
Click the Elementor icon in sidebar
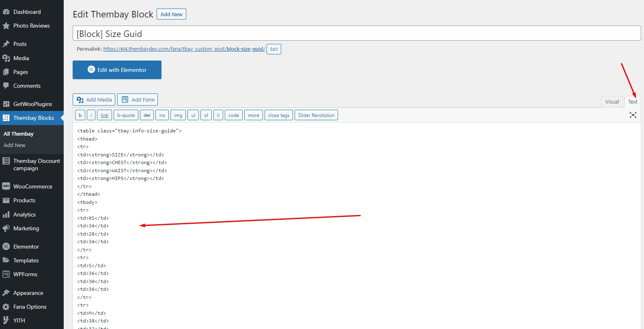coord(6,247)
